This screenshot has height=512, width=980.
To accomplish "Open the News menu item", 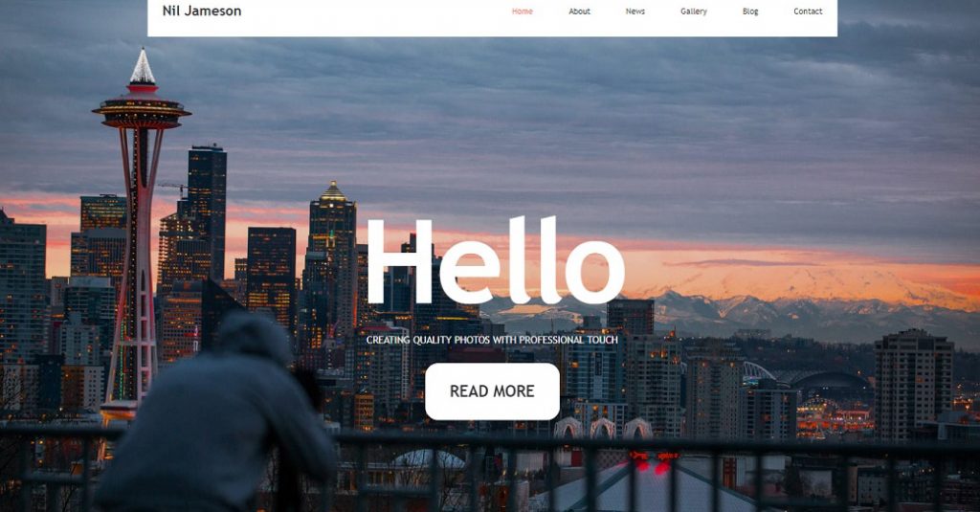I will [635, 11].
